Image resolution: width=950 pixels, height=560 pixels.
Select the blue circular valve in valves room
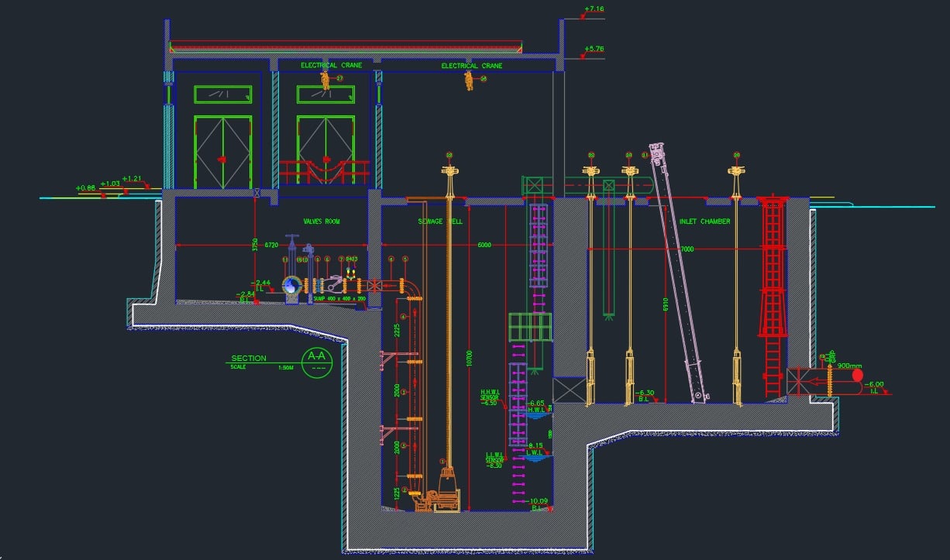pyautogui.click(x=291, y=286)
